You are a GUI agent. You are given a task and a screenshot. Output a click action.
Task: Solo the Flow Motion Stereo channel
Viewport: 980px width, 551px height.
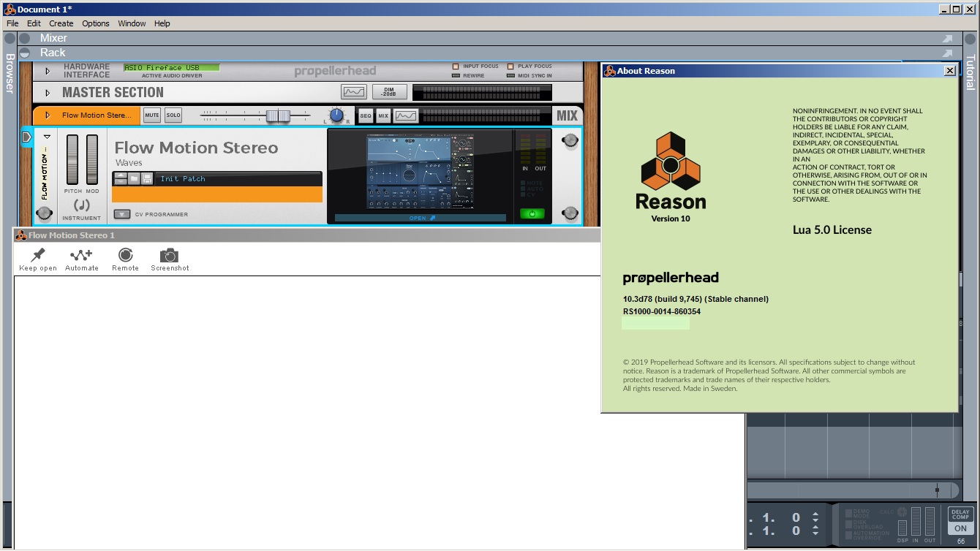(173, 115)
